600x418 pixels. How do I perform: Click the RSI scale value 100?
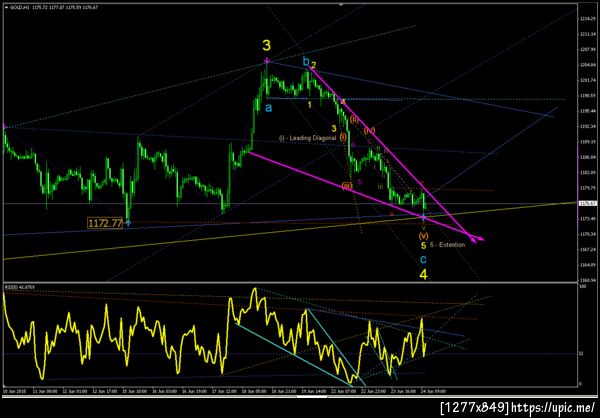pyautogui.click(x=581, y=286)
